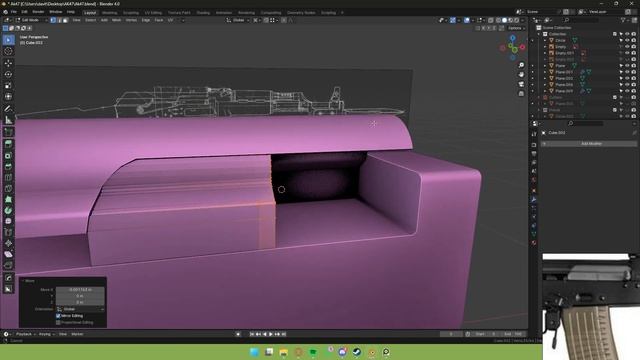Switch to the UV Editing workspace tab
The image size is (640, 360).
[x=153, y=13]
